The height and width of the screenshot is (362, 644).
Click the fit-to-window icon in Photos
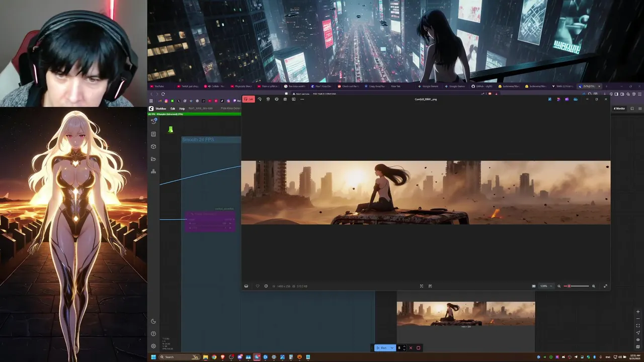point(422,286)
